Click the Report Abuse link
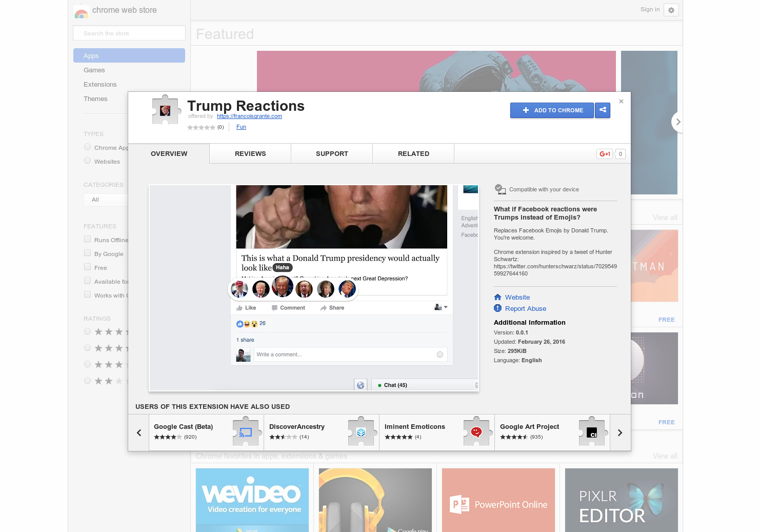The height and width of the screenshot is (532, 759). click(526, 308)
